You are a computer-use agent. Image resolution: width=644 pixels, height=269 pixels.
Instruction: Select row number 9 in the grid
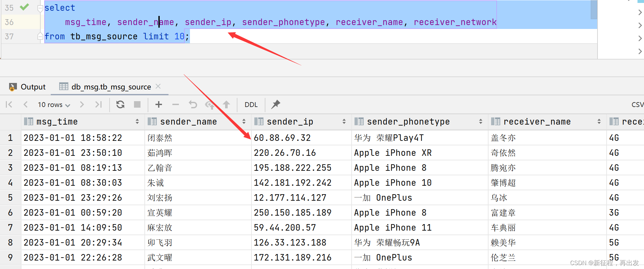coord(10,258)
